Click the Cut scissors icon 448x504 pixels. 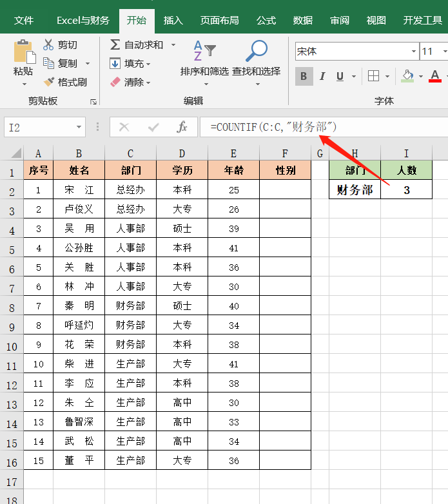[49, 45]
